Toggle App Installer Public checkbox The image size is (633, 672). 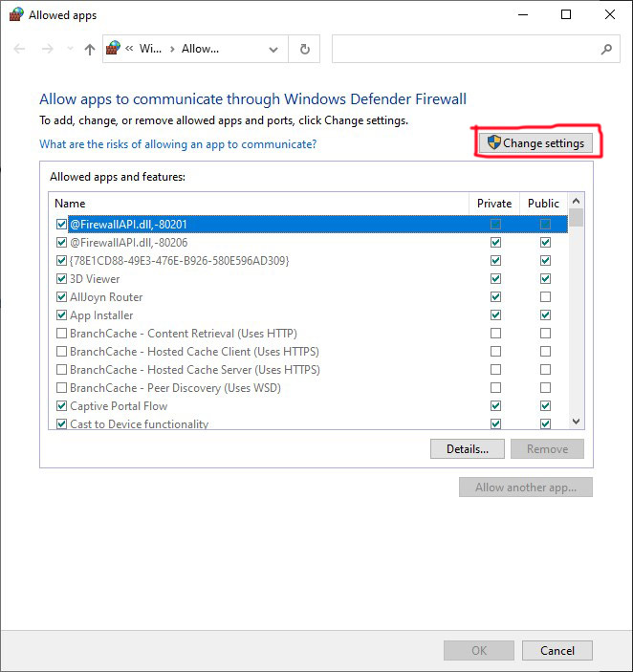pos(545,315)
